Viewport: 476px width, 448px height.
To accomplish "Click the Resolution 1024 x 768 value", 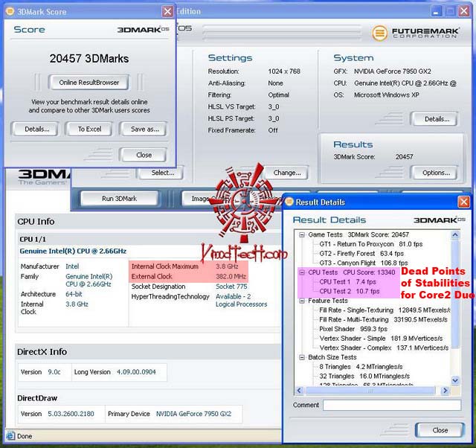I will 284,71.
